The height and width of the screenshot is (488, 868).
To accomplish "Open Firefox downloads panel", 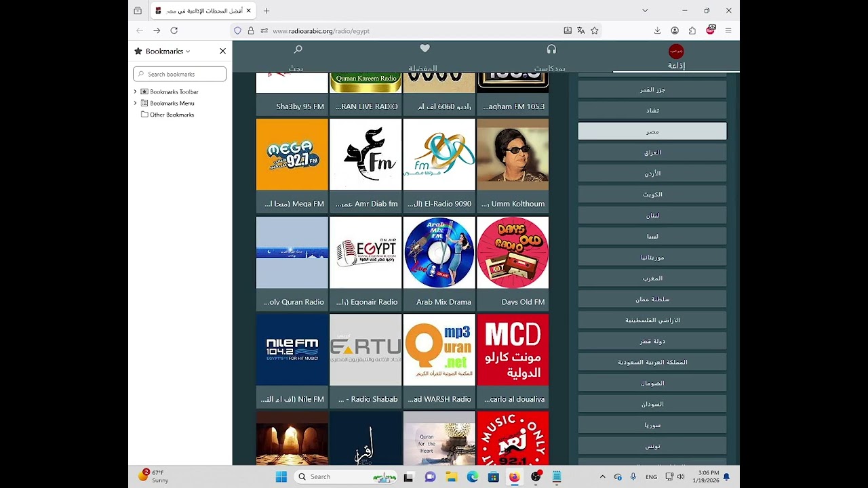I will click(x=657, y=30).
